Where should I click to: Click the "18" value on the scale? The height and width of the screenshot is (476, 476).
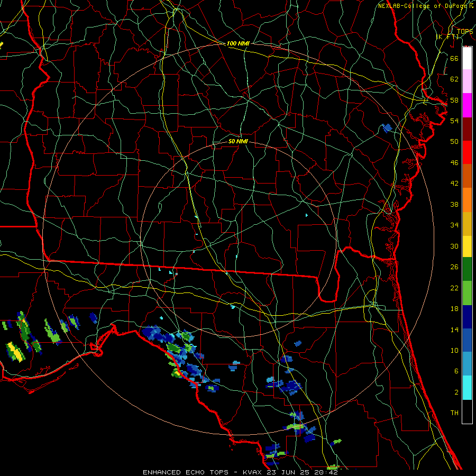pos(454,309)
